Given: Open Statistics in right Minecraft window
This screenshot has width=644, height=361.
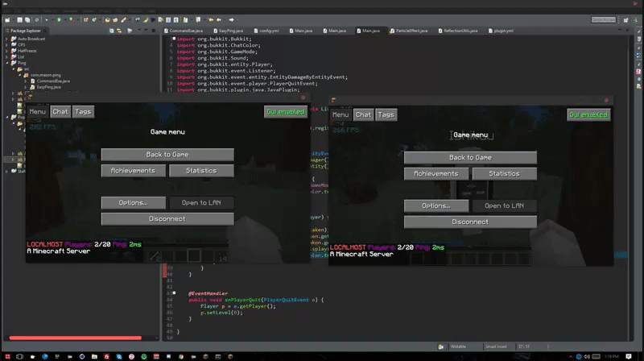Looking at the screenshot, I should coord(505,174).
